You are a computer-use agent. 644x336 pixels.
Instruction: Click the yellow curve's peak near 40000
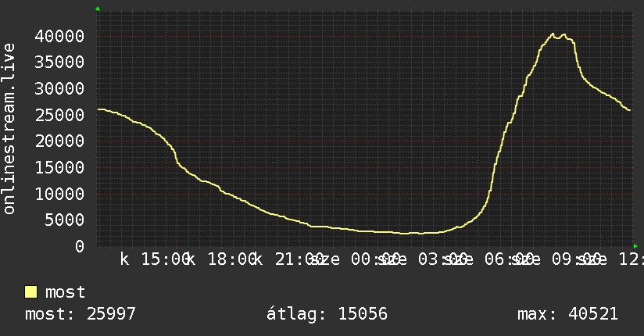click(x=553, y=34)
